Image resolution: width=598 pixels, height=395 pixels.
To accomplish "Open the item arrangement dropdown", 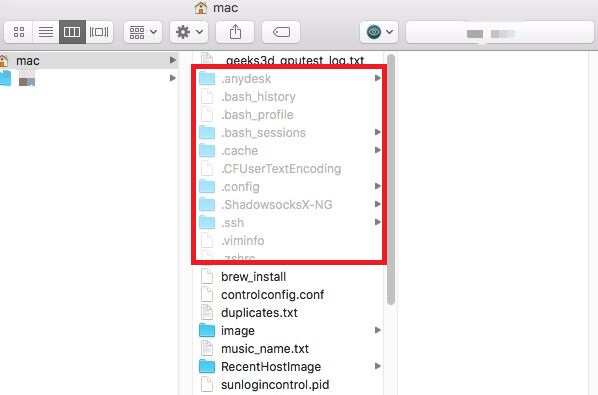I will point(143,32).
